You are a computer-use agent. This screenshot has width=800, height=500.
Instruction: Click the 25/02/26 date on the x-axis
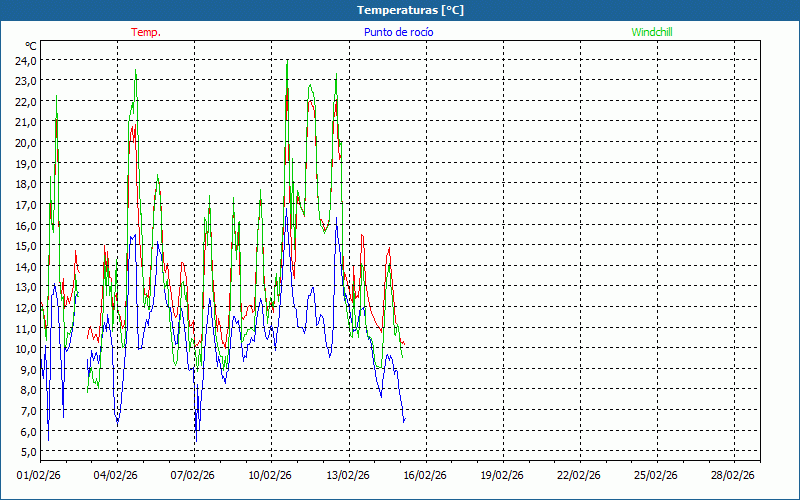656,476
